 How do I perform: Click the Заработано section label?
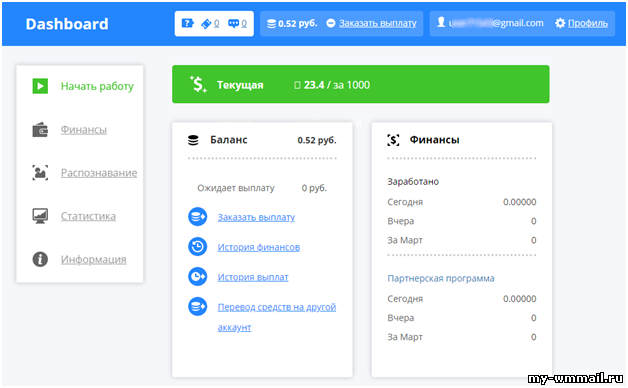click(413, 182)
